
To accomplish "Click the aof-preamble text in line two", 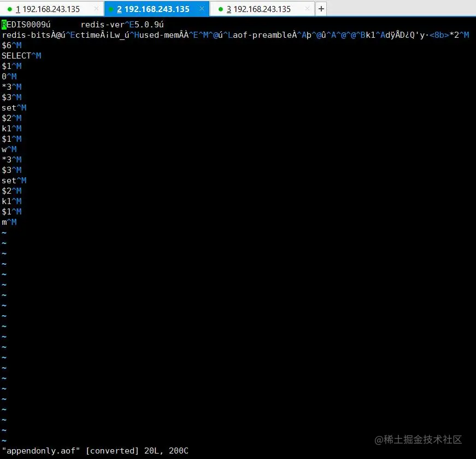I will pos(262,35).
